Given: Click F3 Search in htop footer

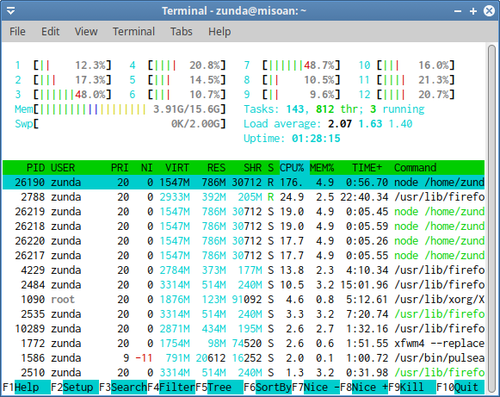Looking at the screenshot, I should (x=123, y=387).
